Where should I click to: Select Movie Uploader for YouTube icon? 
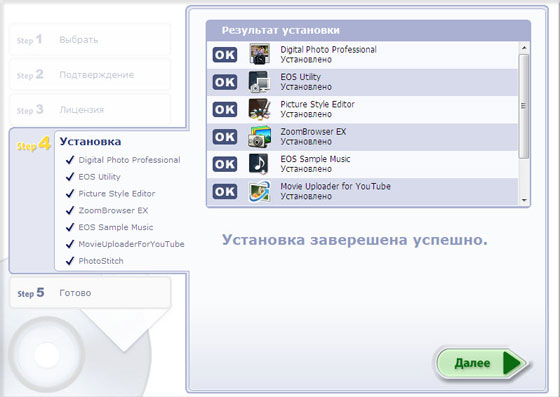tap(259, 191)
